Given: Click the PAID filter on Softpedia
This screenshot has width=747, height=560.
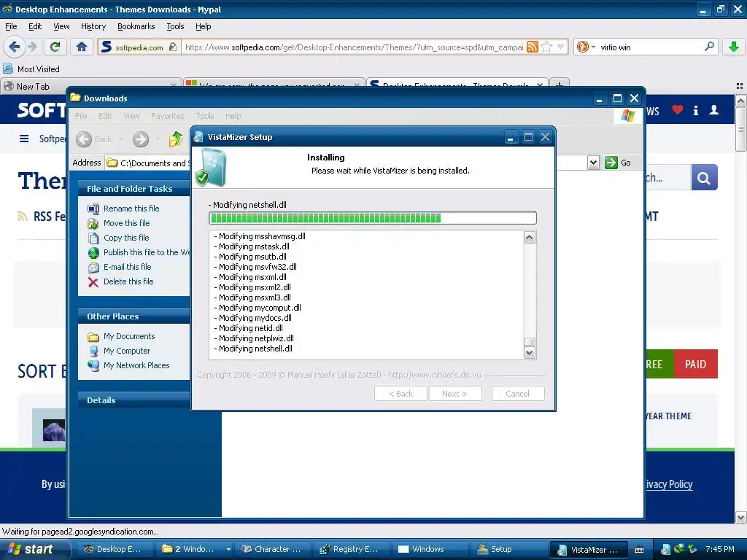Looking at the screenshot, I should pos(695,365).
